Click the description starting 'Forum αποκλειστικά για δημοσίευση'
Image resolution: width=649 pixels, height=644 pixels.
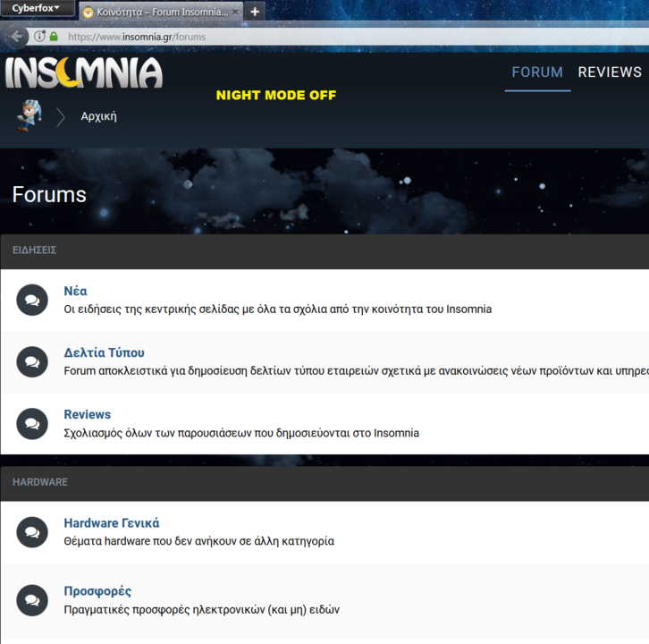(356, 370)
